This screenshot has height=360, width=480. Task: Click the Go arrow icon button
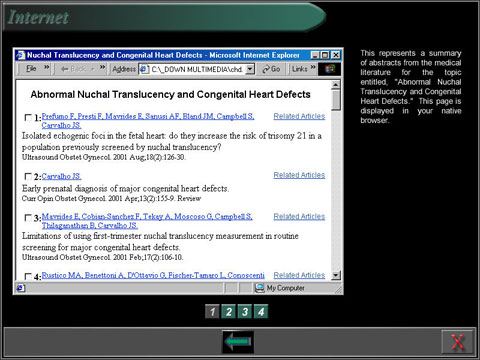266,69
